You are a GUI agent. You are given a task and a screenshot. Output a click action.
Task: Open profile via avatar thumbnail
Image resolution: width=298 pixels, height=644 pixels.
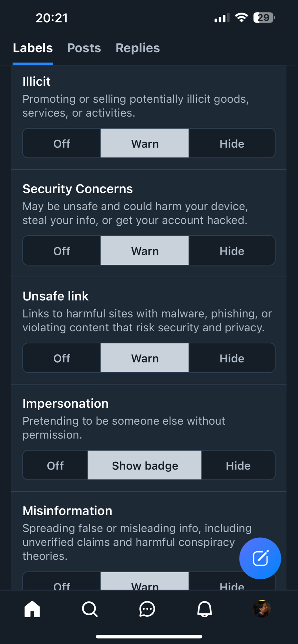pos(262,609)
